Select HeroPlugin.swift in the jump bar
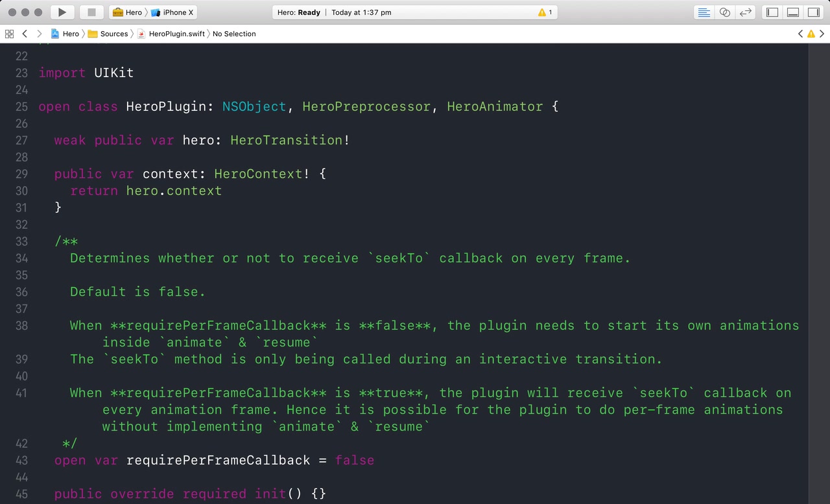The image size is (830, 504). [x=178, y=34]
